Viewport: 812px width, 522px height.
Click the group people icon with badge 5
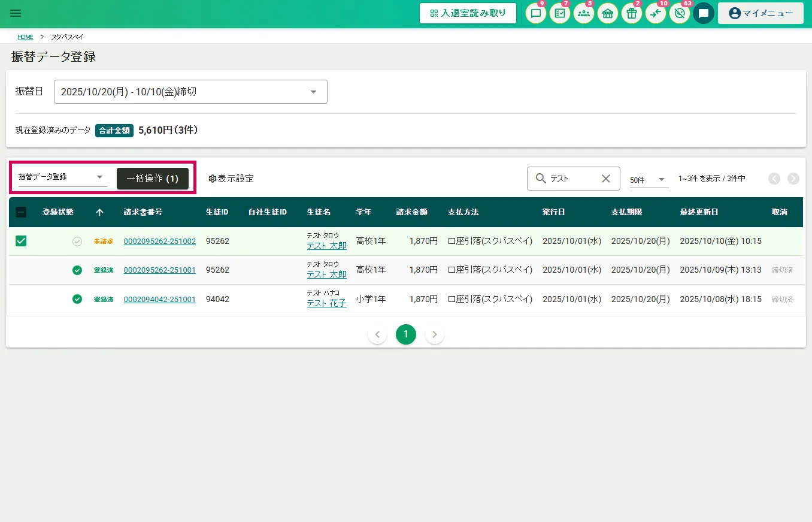point(584,13)
